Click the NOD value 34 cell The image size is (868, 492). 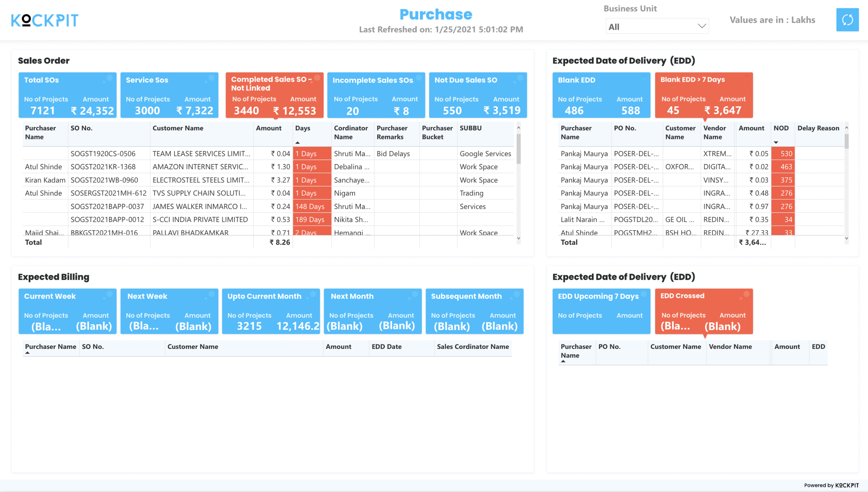783,220
